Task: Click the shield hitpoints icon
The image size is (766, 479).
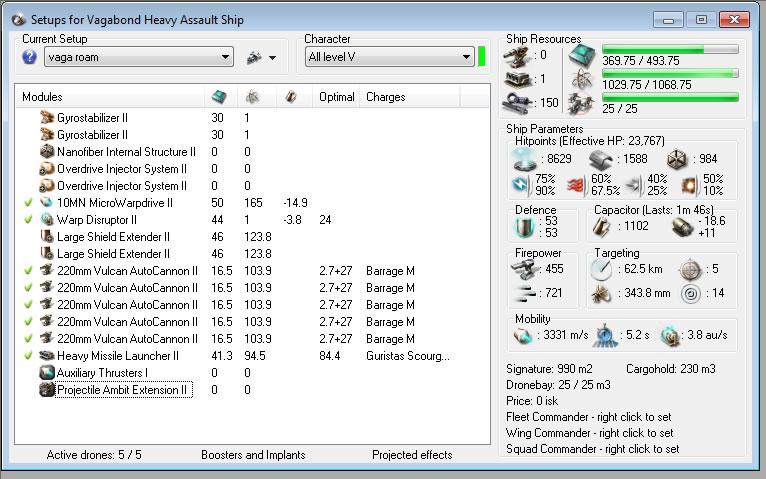Action: pos(526,158)
